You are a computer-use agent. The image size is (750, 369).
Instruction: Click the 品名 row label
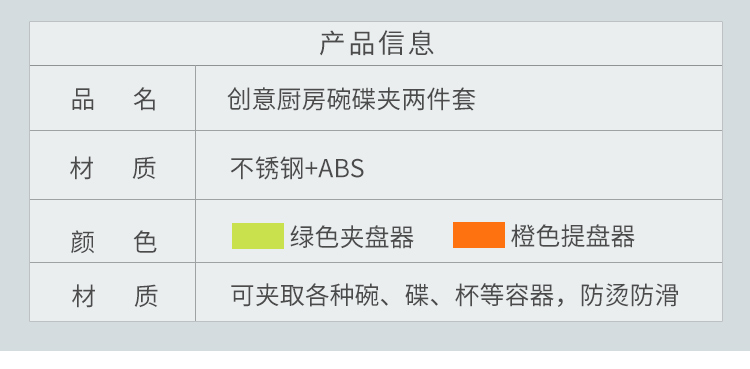tap(113, 100)
